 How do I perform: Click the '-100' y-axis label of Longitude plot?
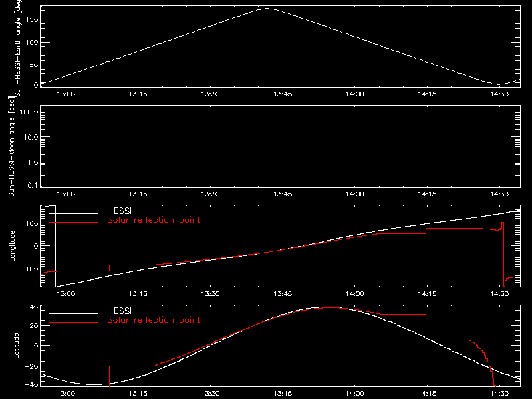point(29,269)
